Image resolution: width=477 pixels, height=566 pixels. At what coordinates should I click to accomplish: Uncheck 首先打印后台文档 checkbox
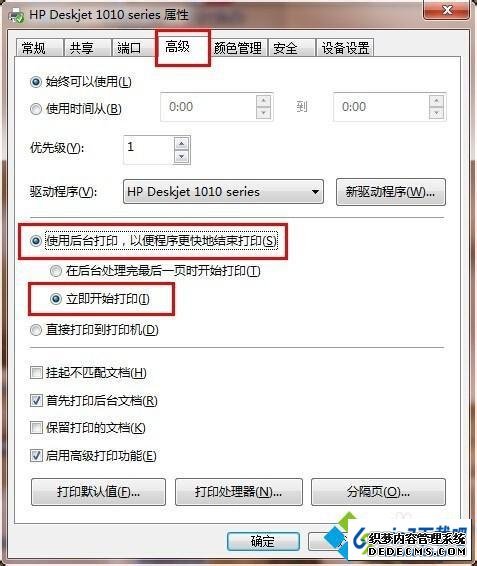coord(36,400)
